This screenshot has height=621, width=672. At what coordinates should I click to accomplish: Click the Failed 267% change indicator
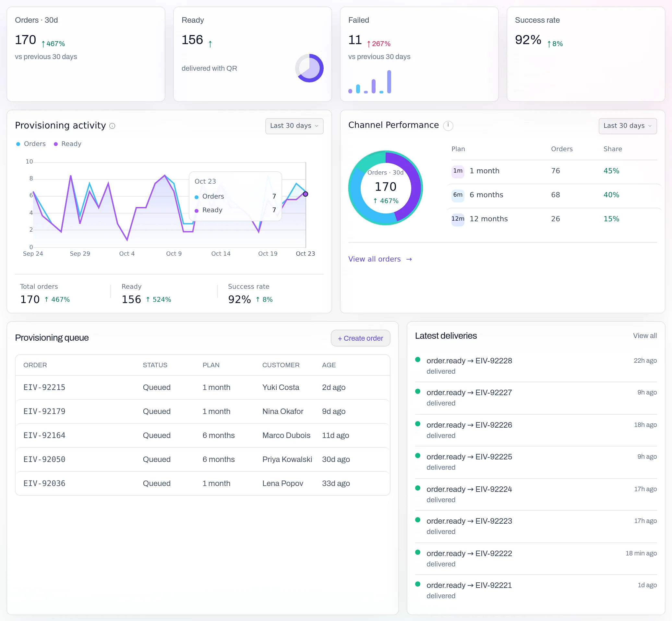(x=378, y=44)
